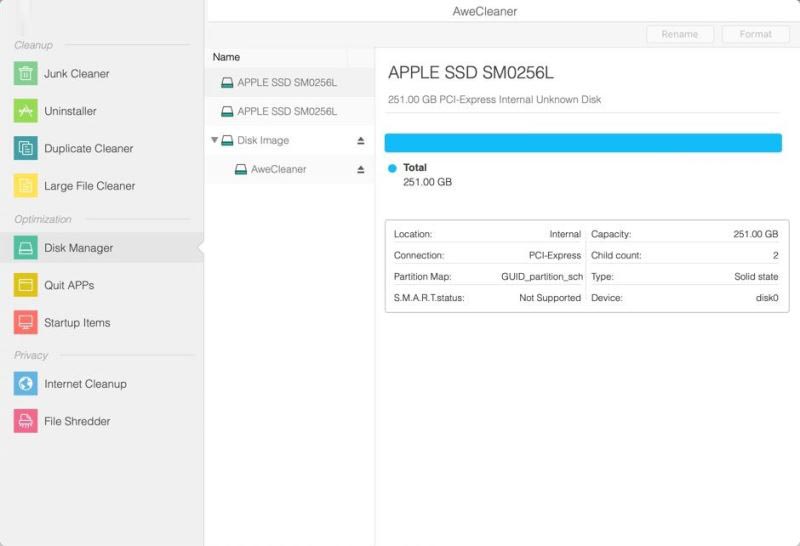Screen dimensions: 800x546
Task: Click the Location value 'Internal'
Action: [565, 234]
